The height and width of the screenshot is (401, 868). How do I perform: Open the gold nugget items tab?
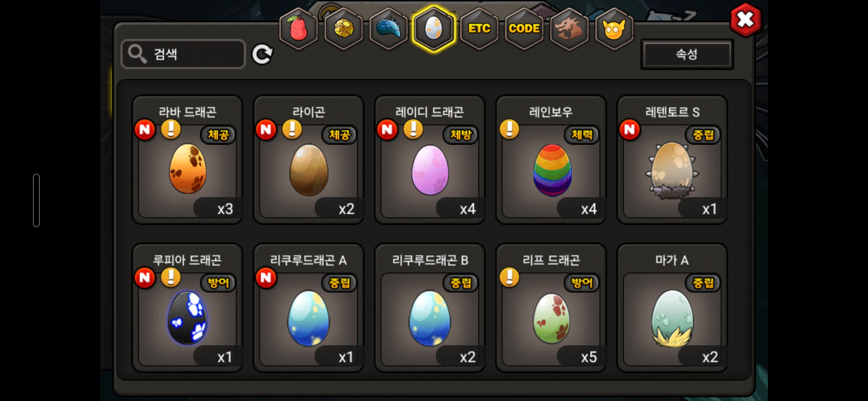344,29
